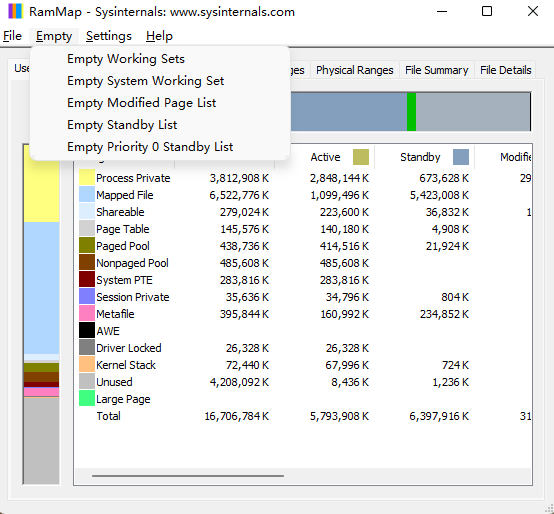Select the System PTE row label
The image size is (554, 514).
[x=124, y=280]
